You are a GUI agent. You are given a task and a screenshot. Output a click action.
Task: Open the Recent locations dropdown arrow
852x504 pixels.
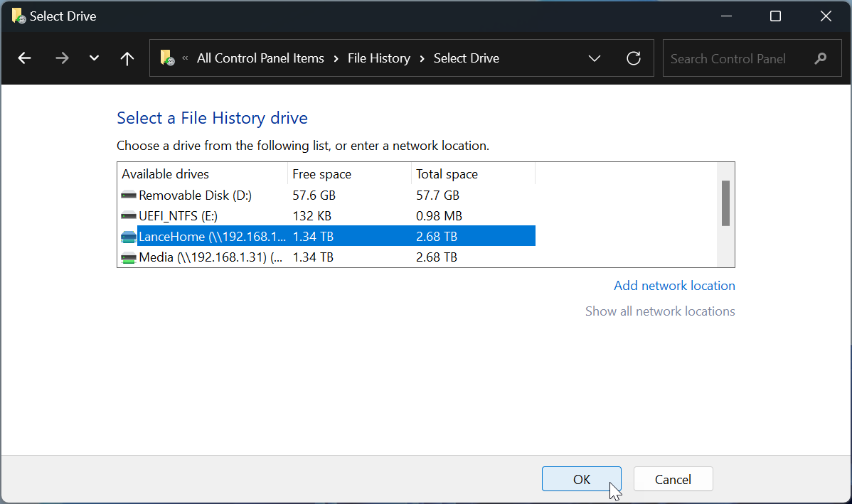click(94, 58)
